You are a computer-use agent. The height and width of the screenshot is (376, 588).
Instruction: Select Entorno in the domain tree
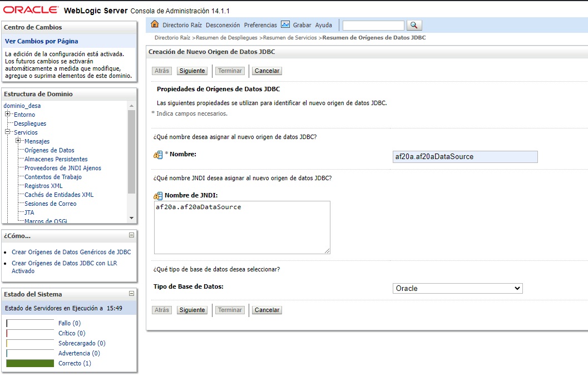click(x=24, y=115)
